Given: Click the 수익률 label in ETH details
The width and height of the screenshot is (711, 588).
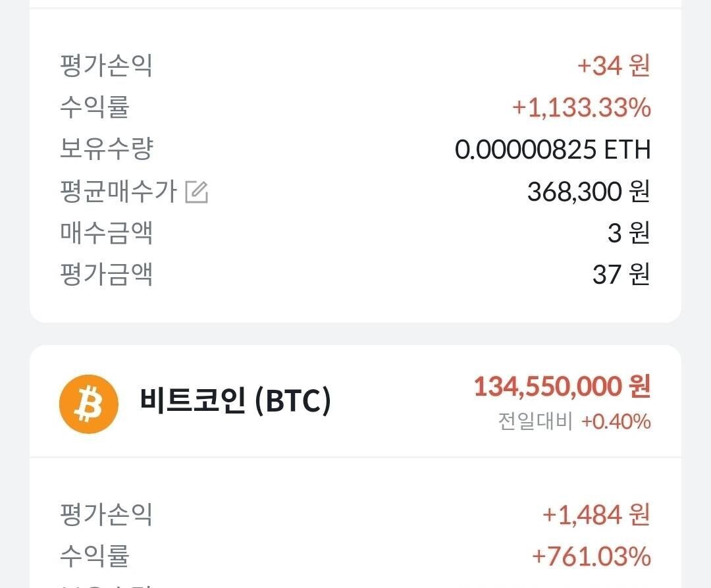Looking at the screenshot, I should coord(95,107).
